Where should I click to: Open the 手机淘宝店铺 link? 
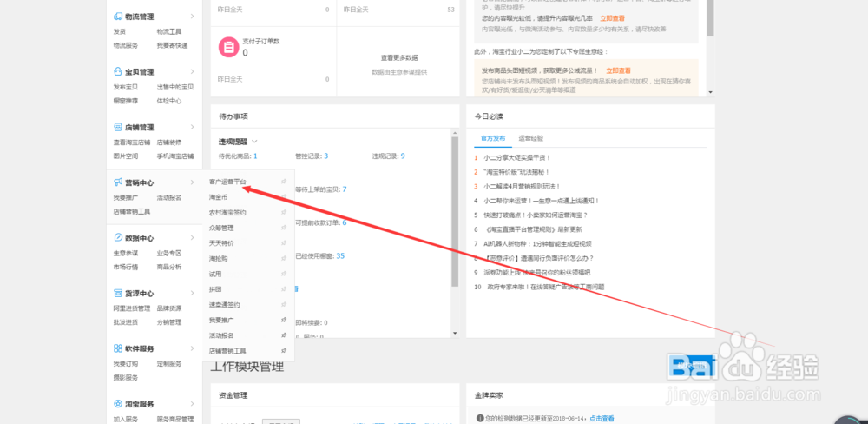[175, 156]
